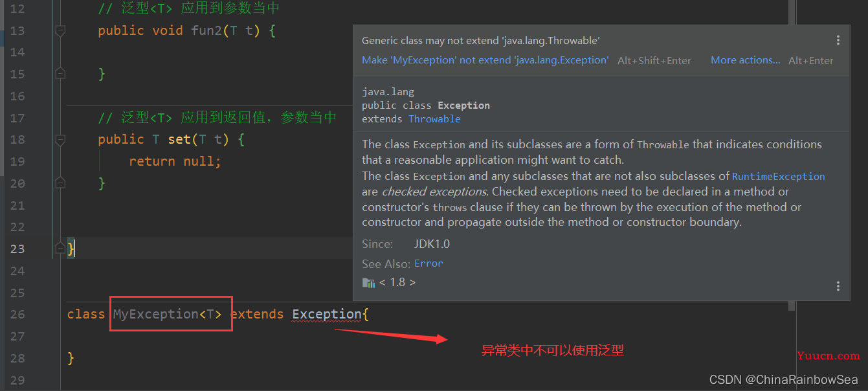The width and height of the screenshot is (868, 391).
Task: Click the closing brace on line 23
Action: tap(71, 248)
